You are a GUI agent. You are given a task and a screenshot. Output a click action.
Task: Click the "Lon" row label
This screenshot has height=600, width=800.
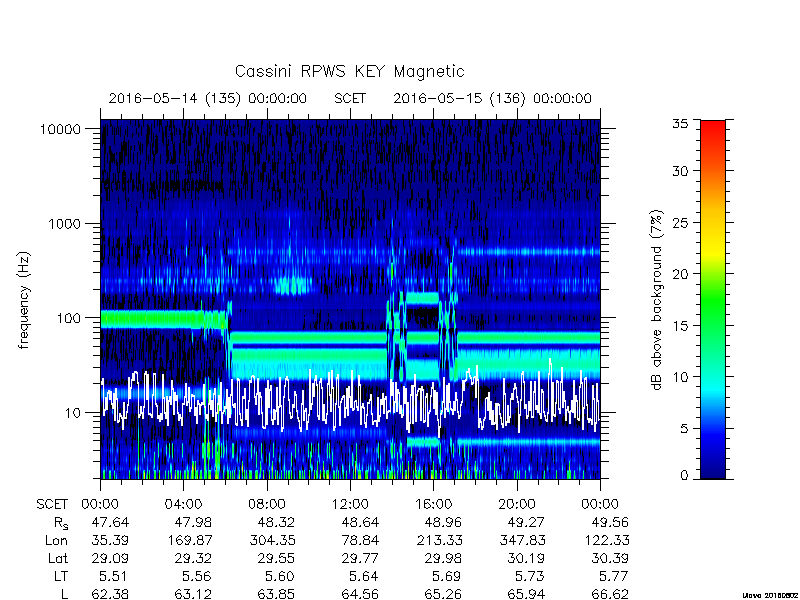pyautogui.click(x=56, y=540)
